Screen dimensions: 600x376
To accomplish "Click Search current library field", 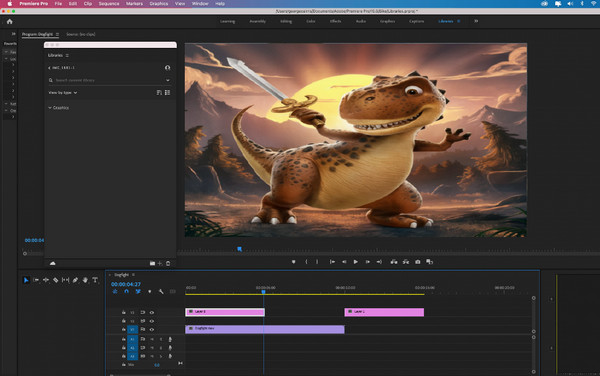I will pyautogui.click(x=109, y=80).
